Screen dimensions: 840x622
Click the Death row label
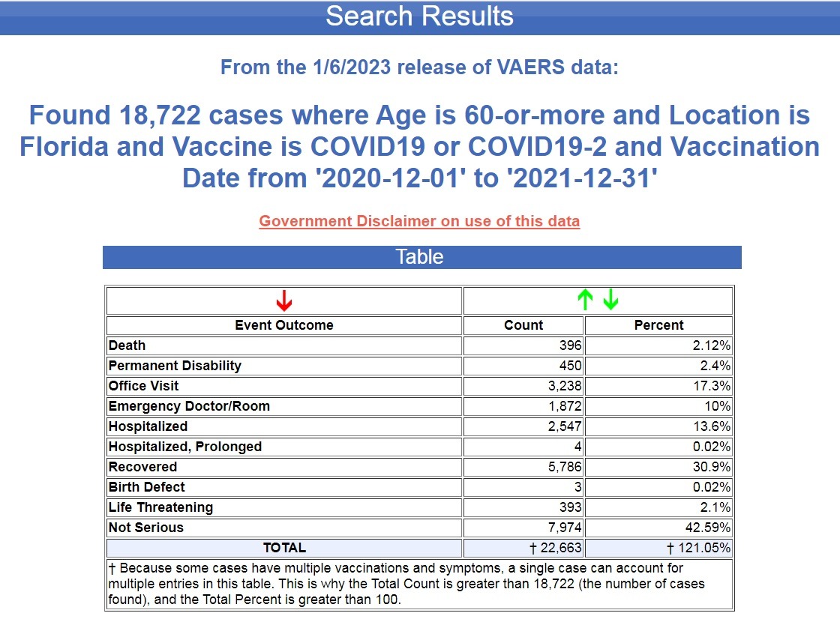127,345
